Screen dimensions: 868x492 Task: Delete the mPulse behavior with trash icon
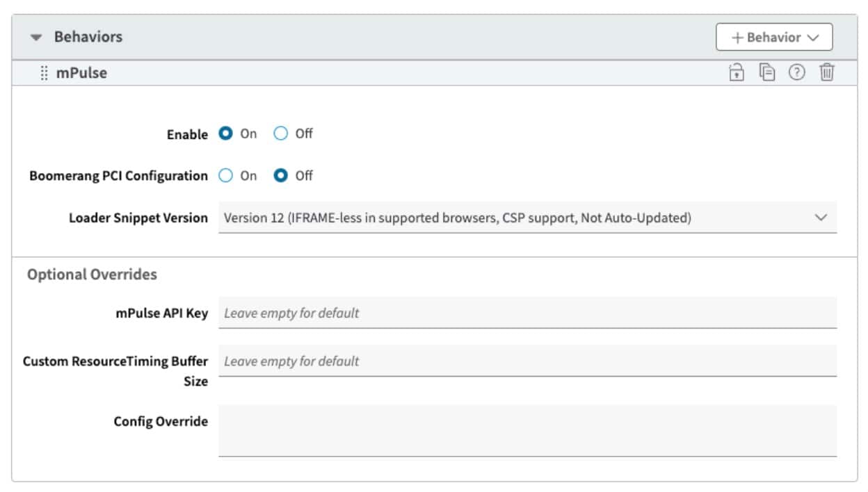pos(826,72)
